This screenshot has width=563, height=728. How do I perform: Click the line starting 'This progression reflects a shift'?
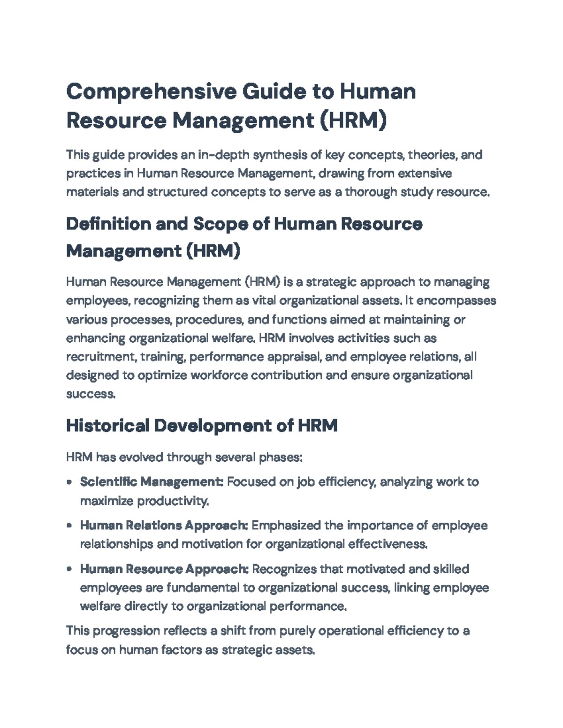click(x=268, y=631)
